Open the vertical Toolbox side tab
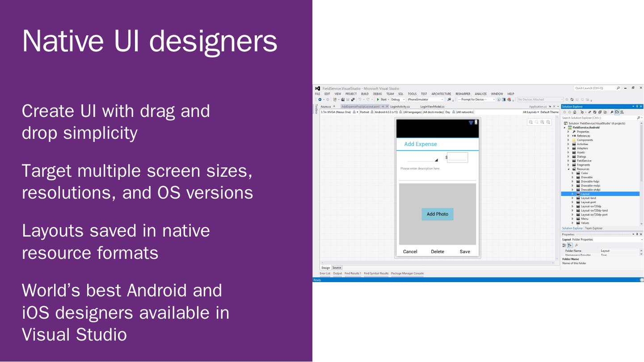 (316, 108)
